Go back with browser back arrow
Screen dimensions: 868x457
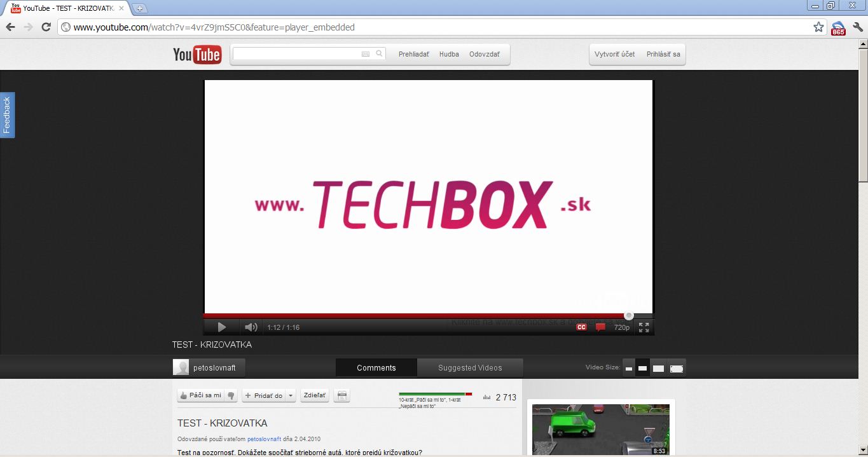point(10,27)
